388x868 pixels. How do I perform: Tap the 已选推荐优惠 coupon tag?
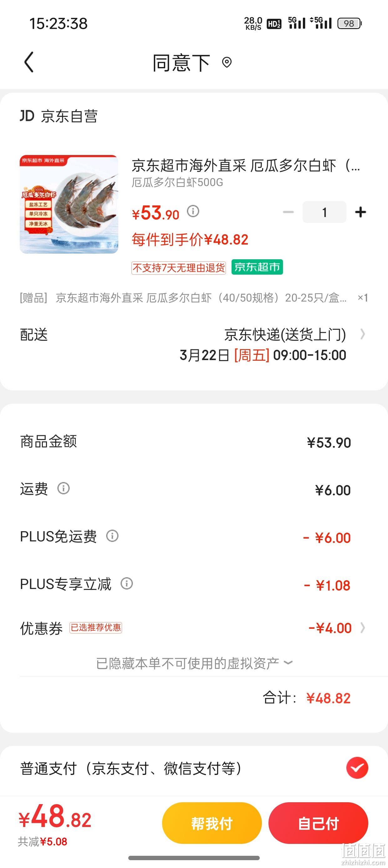(x=96, y=628)
